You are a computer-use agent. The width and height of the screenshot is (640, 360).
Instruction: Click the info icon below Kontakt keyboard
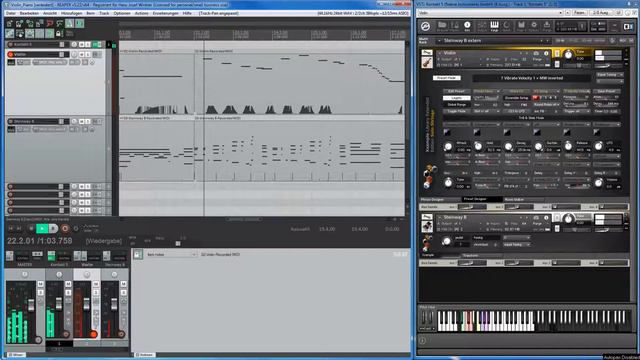coord(423,340)
